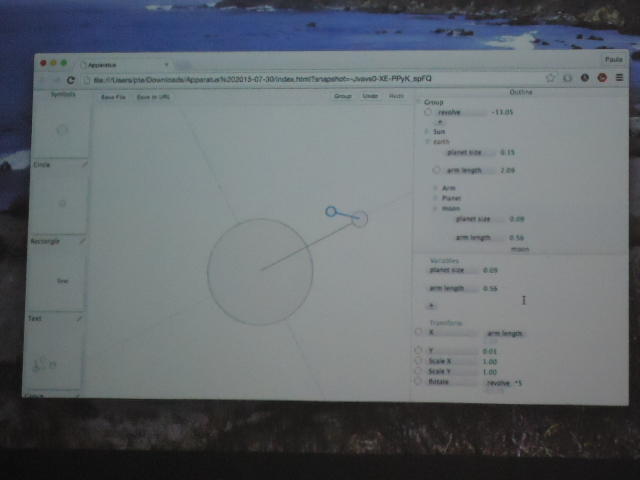Select the top symbol thumbnail in Symbols panel
The width and height of the screenshot is (640, 480).
tap(62, 130)
